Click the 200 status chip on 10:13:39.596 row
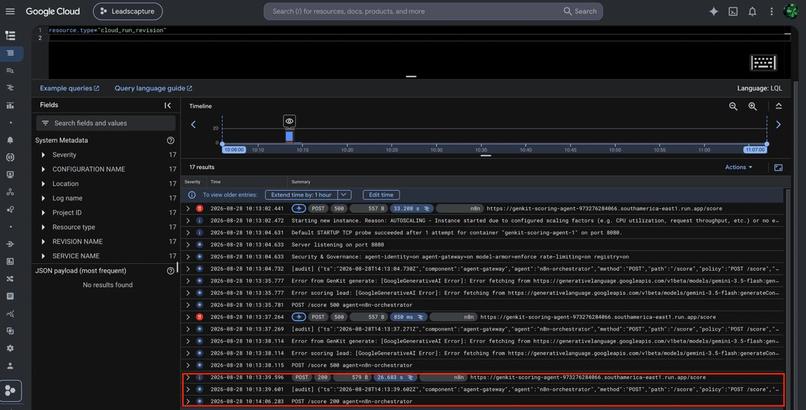This screenshot has height=410, width=806. [x=322, y=377]
